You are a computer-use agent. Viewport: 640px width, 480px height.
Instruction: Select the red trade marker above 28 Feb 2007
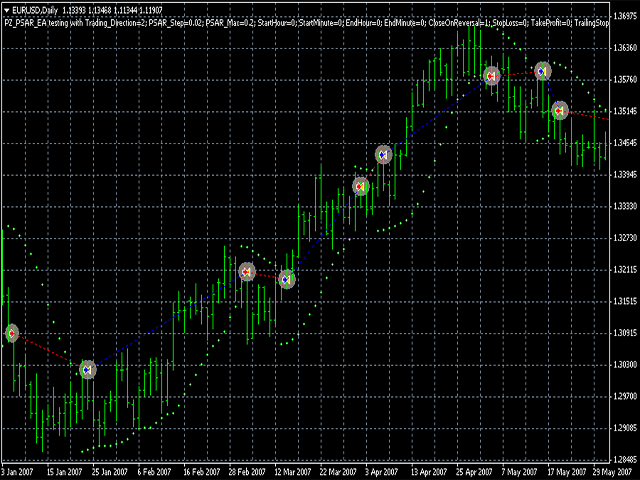point(247,272)
